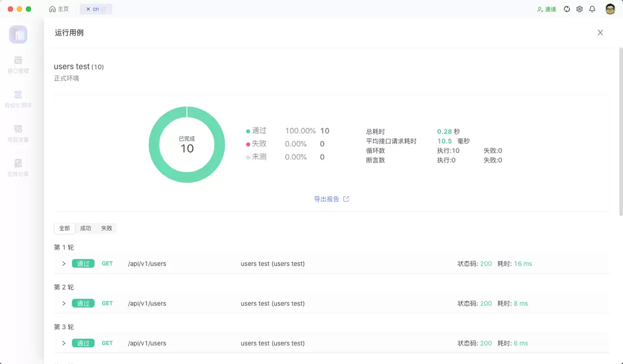Click the 已完成 10 chart center

tap(187, 145)
